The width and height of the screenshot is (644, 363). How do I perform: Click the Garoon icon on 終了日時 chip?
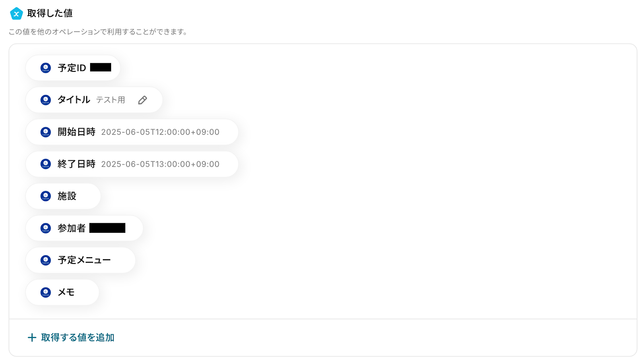coord(45,164)
